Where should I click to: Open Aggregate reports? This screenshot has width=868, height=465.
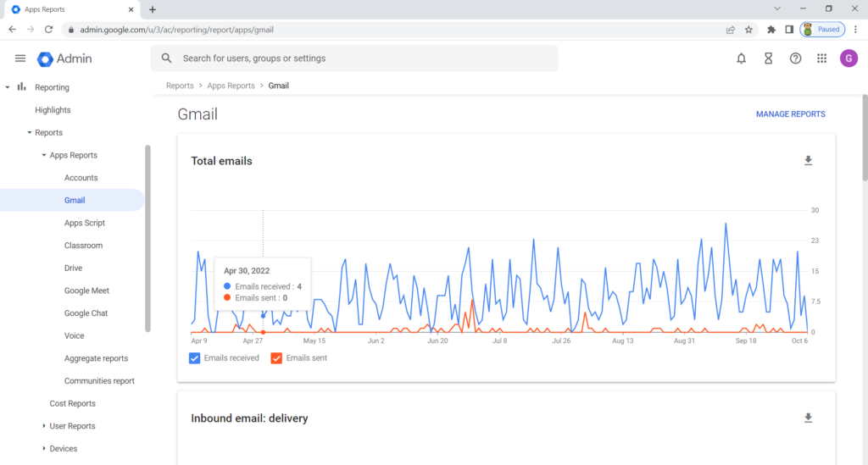coord(96,358)
